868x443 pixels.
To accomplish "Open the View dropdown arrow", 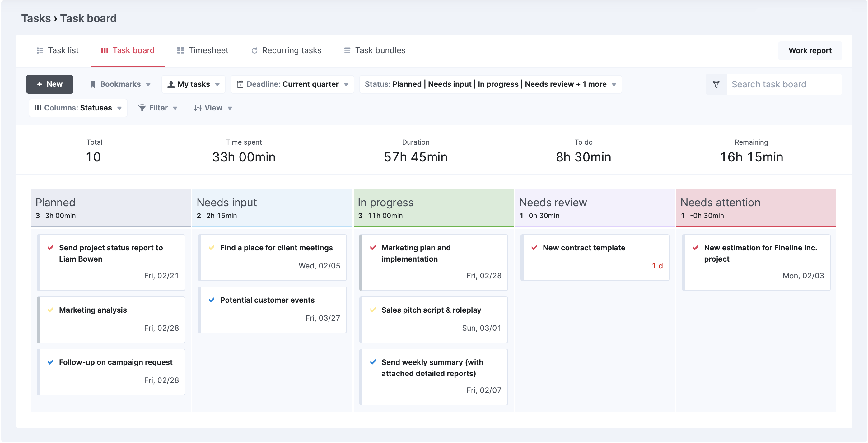I will coord(230,108).
